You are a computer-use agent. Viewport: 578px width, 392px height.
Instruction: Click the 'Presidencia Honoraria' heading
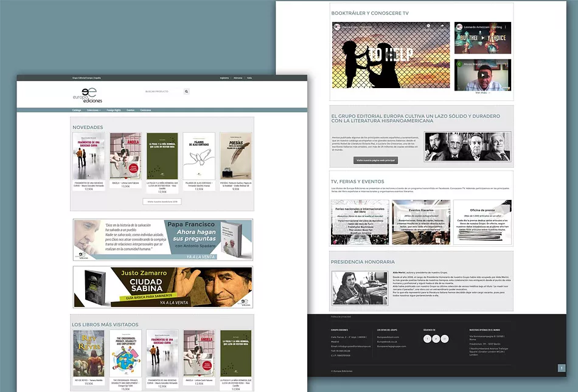[x=363, y=262]
